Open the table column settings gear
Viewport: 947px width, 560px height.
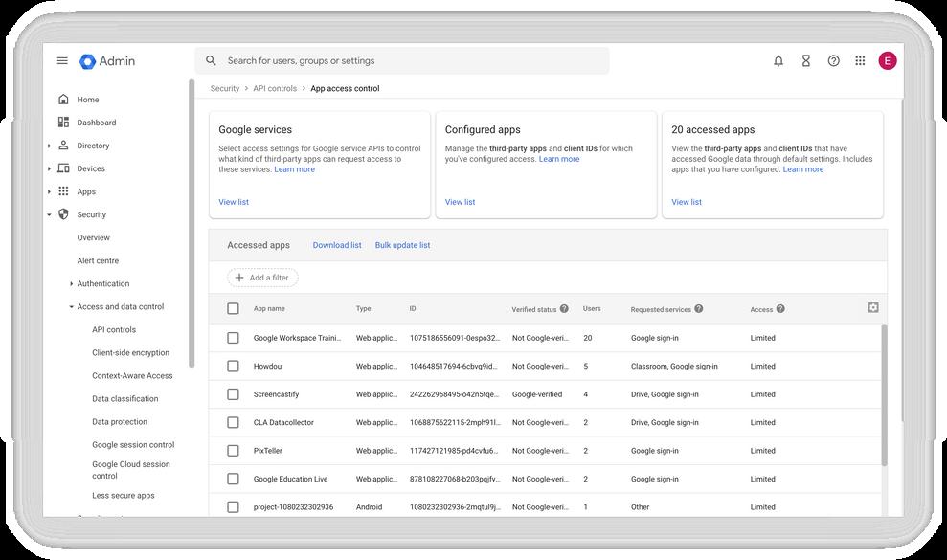coord(873,307)
